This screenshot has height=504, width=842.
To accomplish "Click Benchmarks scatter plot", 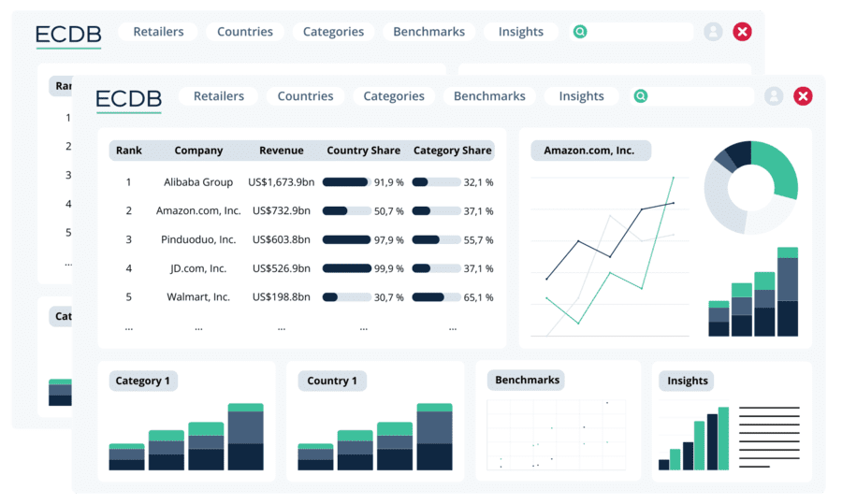I will click(557, 435).
